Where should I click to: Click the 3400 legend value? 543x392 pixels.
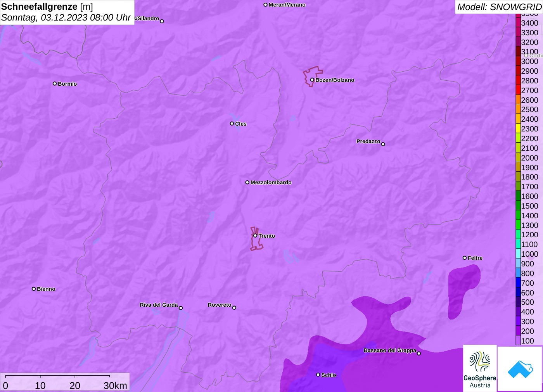click(x=529, y=23)
